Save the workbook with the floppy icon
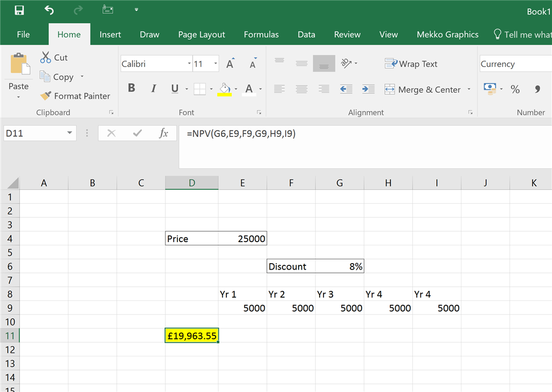The height and width of the screenshot is (392, 552). [19, 10]
